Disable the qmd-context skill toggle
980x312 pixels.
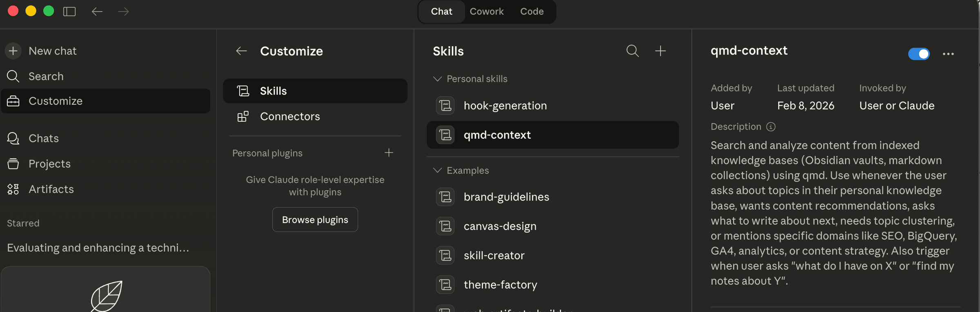click(x=919, y=54)
